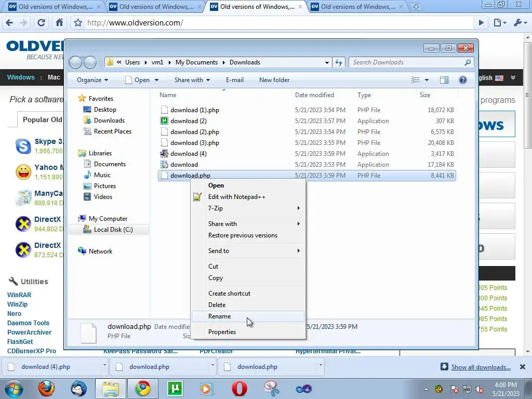
Task: Click the Windows Start orb
Action: [14, 389]
